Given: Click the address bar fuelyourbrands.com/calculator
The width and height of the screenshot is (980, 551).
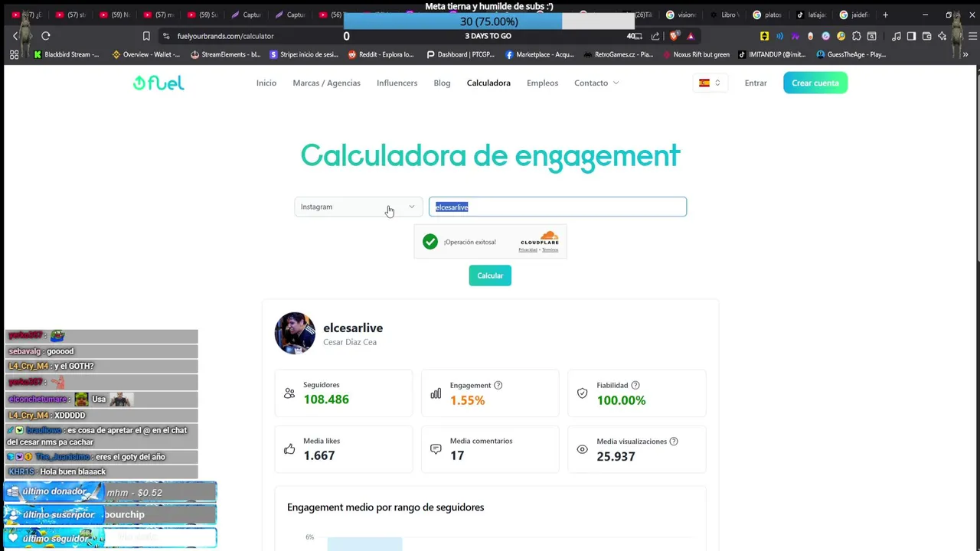Looking at the screenshot, I should (x=225, y=36).
